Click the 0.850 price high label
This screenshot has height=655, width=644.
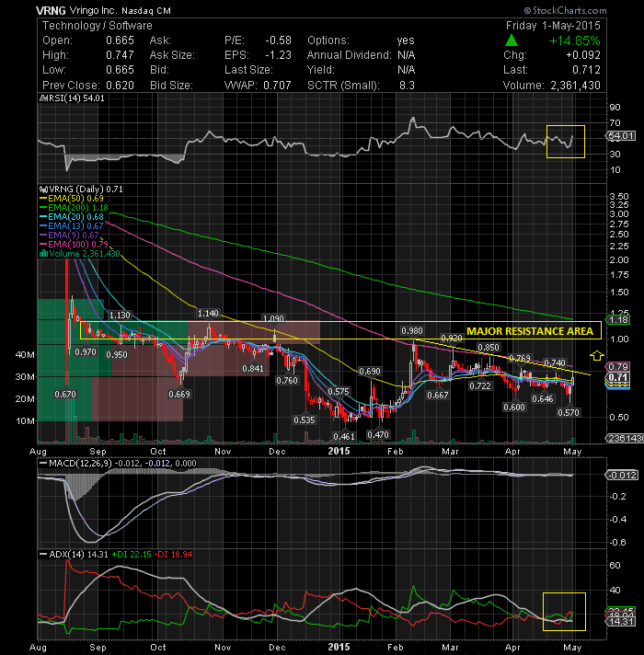point(489,347)
